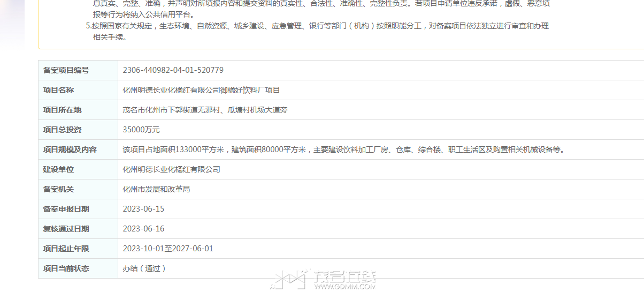
Task: Click the 35000万元 investment value
Action: point(141,130)
